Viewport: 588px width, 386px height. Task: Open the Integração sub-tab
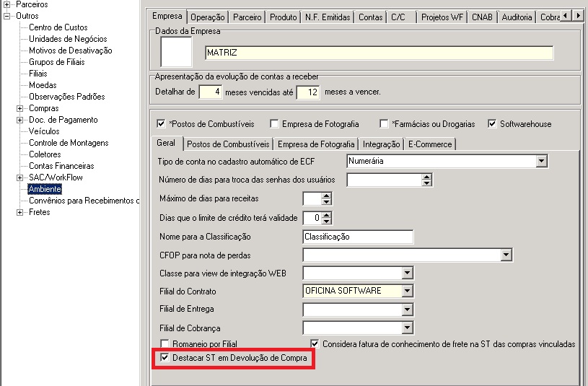[x=381, y=144]
